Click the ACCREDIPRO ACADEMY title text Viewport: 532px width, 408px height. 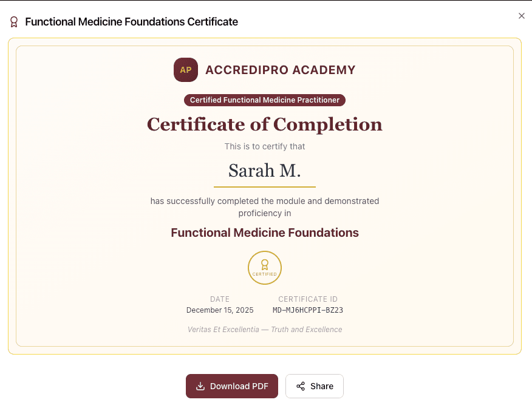pyautogui.click(x=280, y=70)
